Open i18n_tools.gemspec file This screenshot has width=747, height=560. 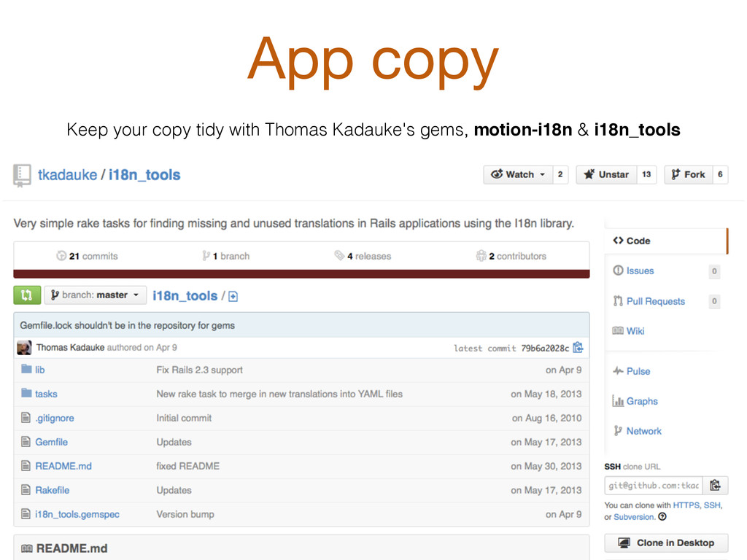[77, 514]
